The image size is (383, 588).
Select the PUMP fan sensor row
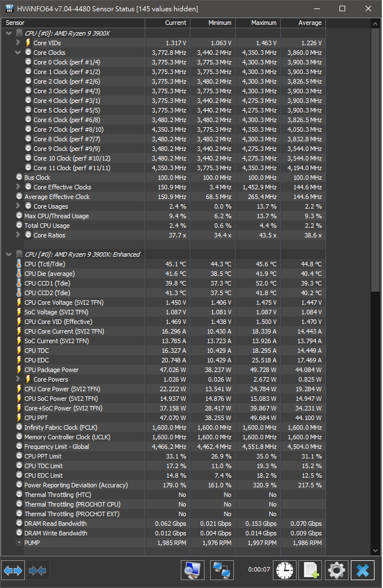163,543
